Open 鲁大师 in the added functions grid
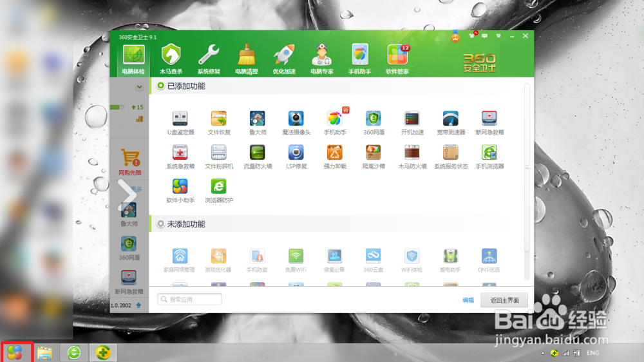The image size is (644, 362). point(258,123)
